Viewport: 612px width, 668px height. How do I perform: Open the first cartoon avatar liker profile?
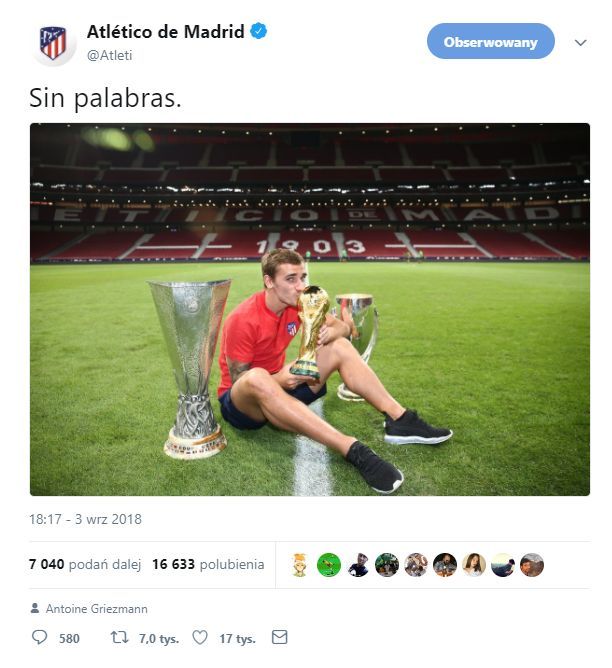(300, 565)
